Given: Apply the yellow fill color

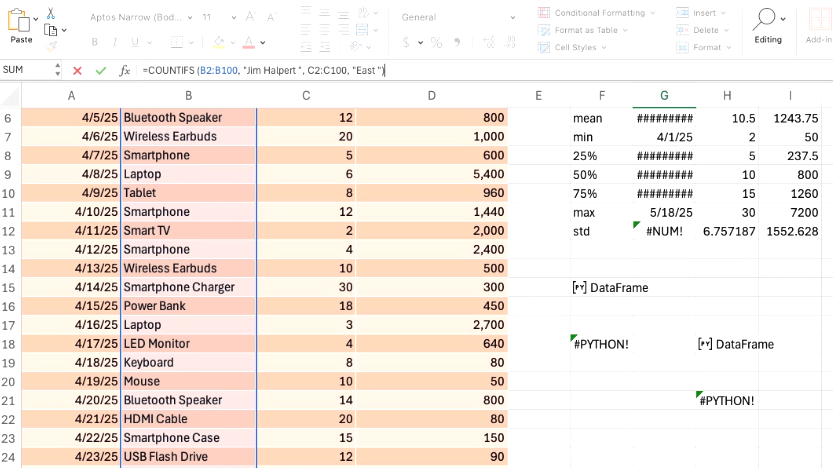Looking at the screenshot, I should tap(219, 42).
